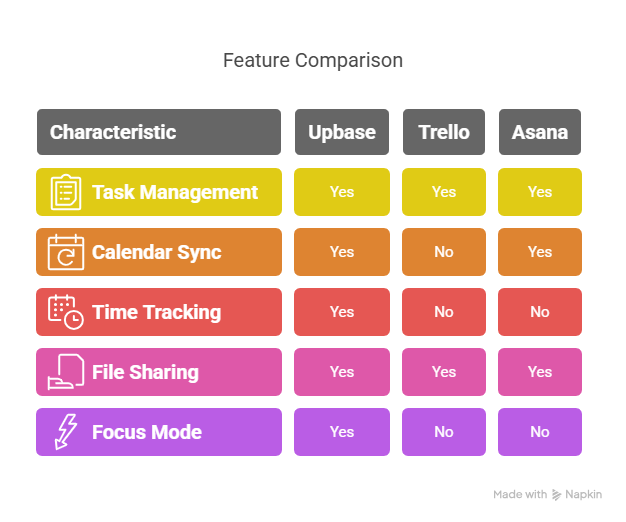Select the Characteristic header cell
The width and height of the screenshot is (626, 522).
click(x=159, y=132)
